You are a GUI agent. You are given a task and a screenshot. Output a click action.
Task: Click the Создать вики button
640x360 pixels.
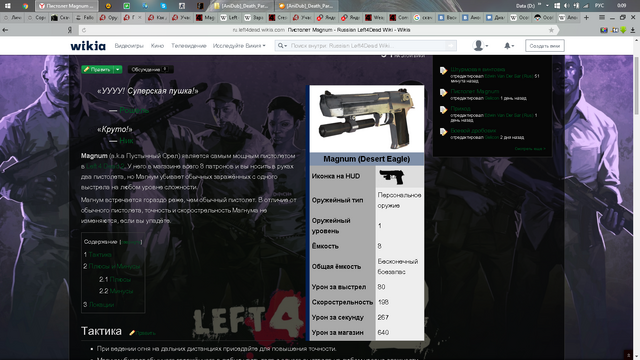[544, 46]
